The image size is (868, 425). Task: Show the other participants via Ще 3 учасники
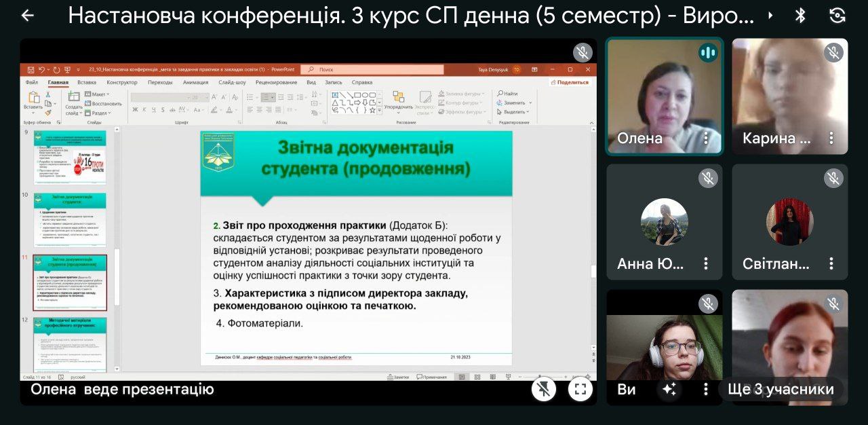(x=780, y=389)
